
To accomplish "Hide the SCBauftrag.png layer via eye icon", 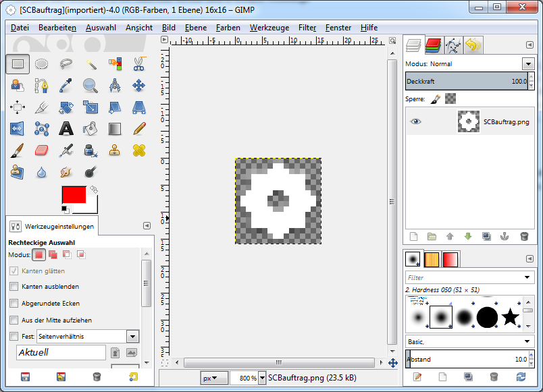I will pos(415,121).
